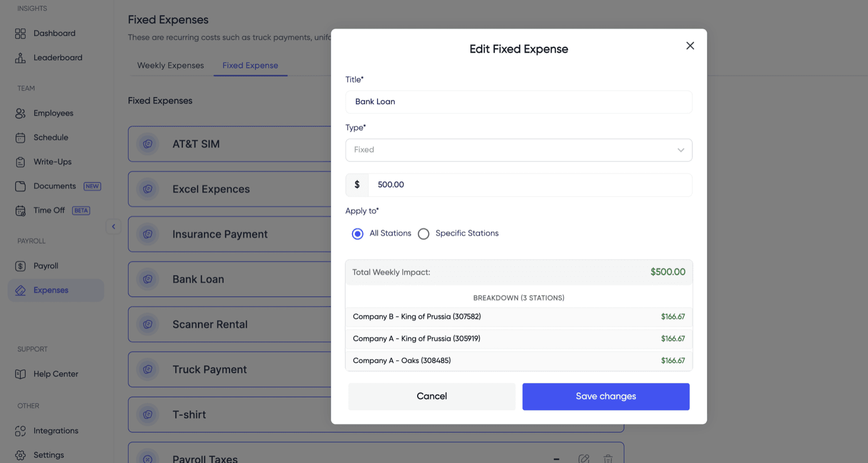Click the Bank Loan row icon
868x463 pixels.
[x=148, y=280]
